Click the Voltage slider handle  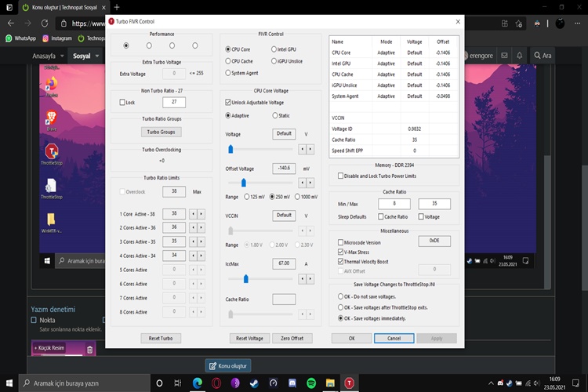click(x=230, y=149)
